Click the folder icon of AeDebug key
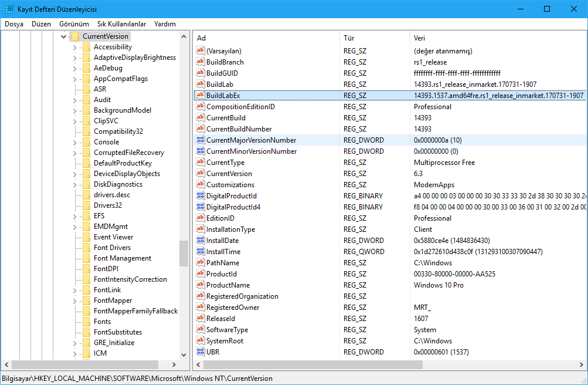 (86, 68)
